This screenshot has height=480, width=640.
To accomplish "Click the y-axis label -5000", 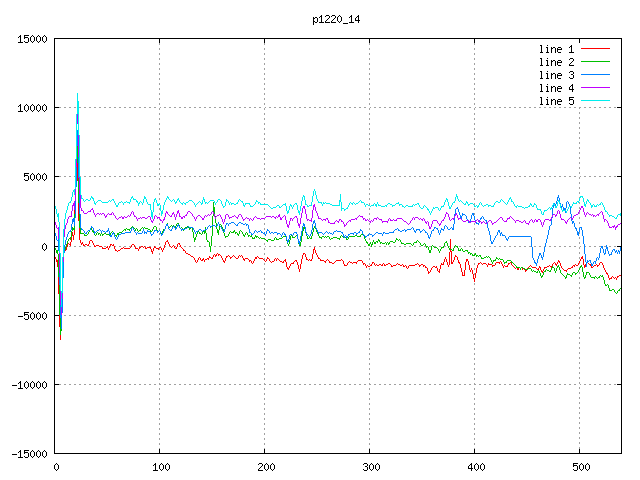I will point(32,316).
